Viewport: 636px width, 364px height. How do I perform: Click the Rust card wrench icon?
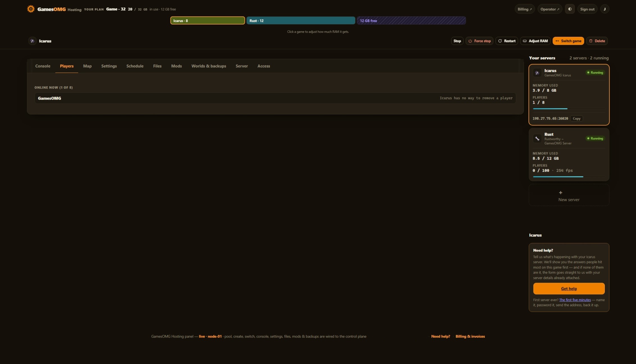pos(537,138)
